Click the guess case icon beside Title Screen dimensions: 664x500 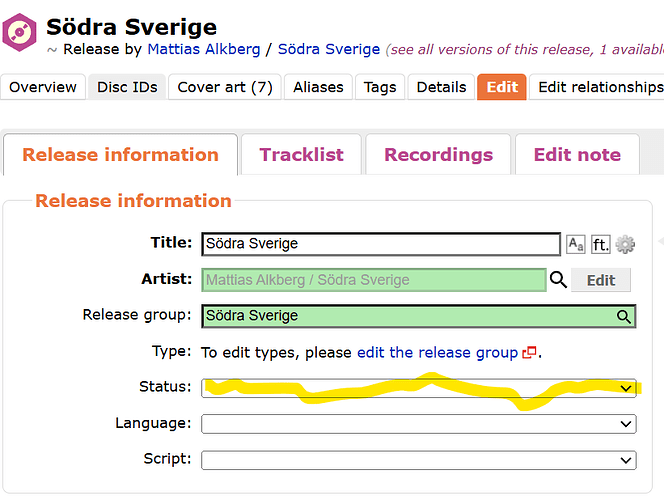pyautogui.click(x=576, y=244)
